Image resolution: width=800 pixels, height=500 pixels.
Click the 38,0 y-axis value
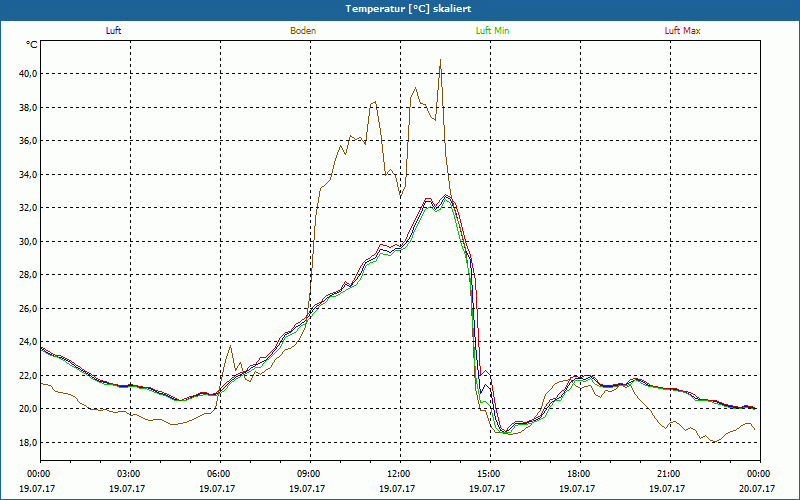point(29,107)
